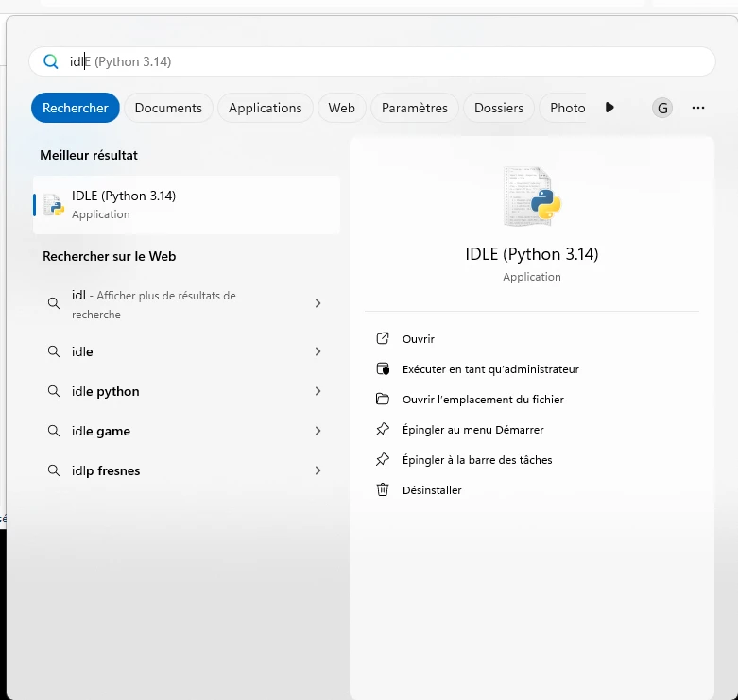Select Ouvrir to launch IDLE
The height and width of the screenshot is (700, 738).
pyautogui.click(x=419, y=339)
